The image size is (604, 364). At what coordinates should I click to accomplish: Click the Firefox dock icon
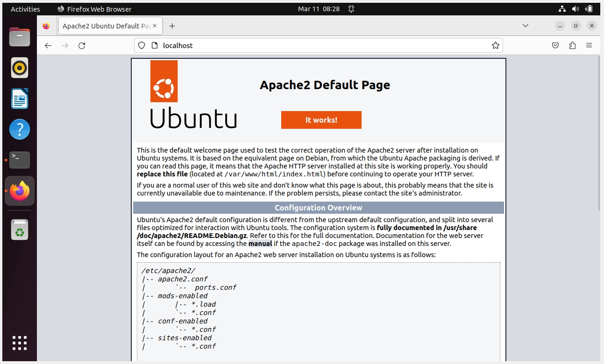click(20, 190)
